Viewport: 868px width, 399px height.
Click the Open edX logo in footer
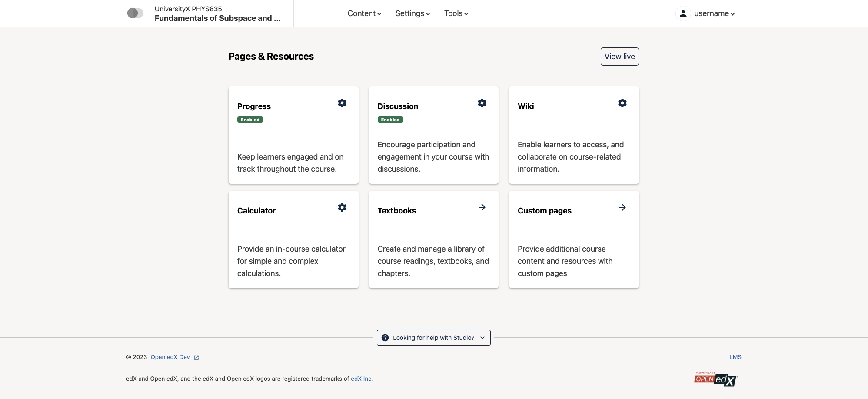[715, 379]
